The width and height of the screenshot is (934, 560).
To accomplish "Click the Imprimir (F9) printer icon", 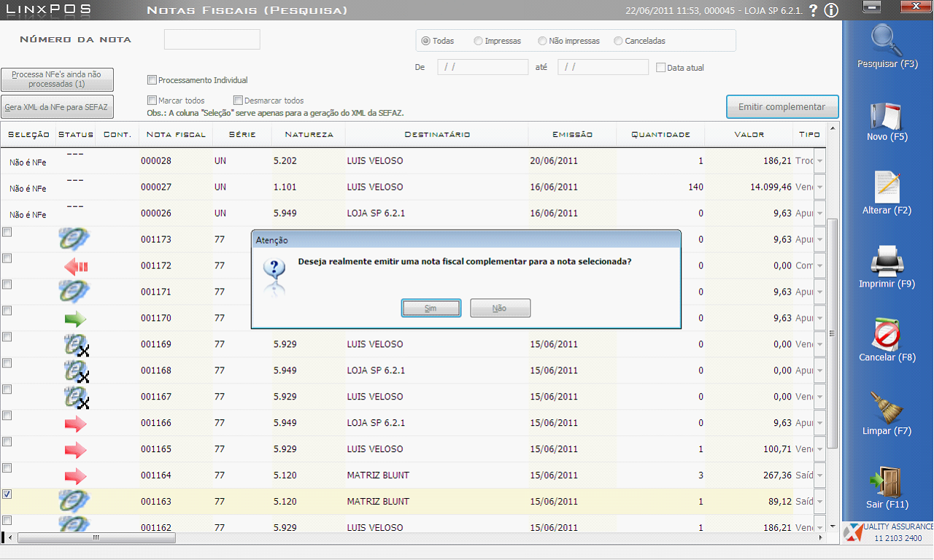I will (887, 261).
